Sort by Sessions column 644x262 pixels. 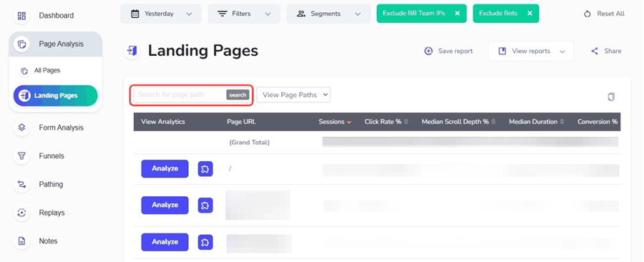[335, 122]
